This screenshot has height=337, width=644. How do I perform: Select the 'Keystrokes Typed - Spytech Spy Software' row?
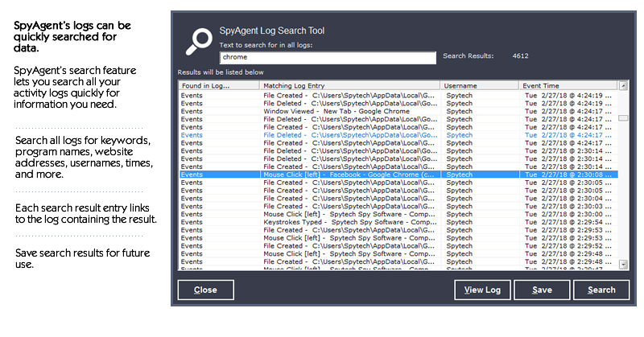398,222
